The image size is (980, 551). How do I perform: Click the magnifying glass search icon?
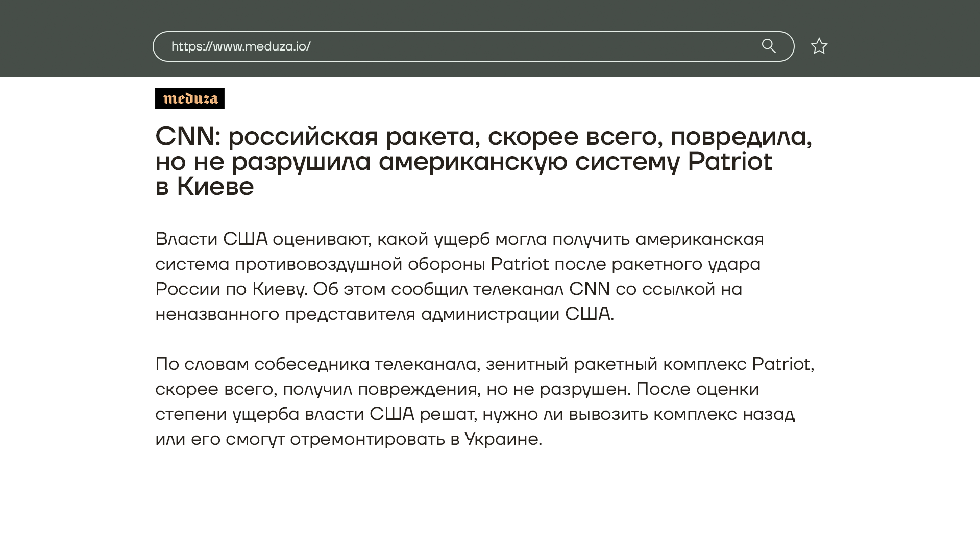pos(769,46)
